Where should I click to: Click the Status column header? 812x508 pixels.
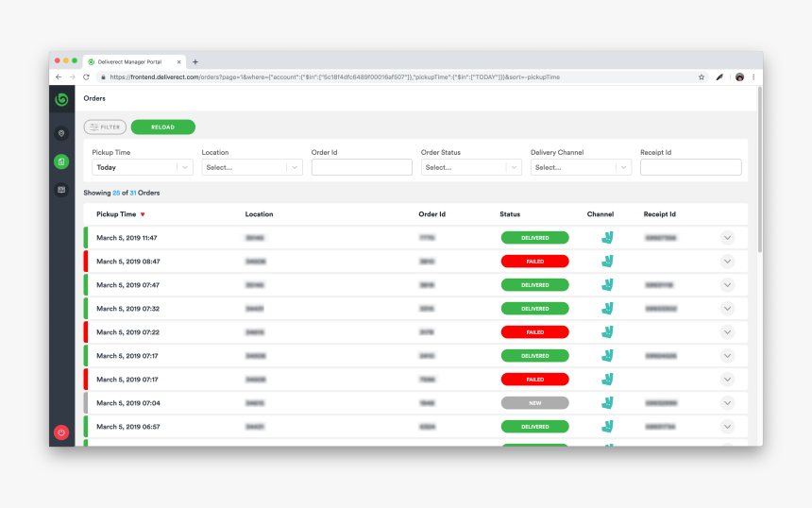coord(510,214)
